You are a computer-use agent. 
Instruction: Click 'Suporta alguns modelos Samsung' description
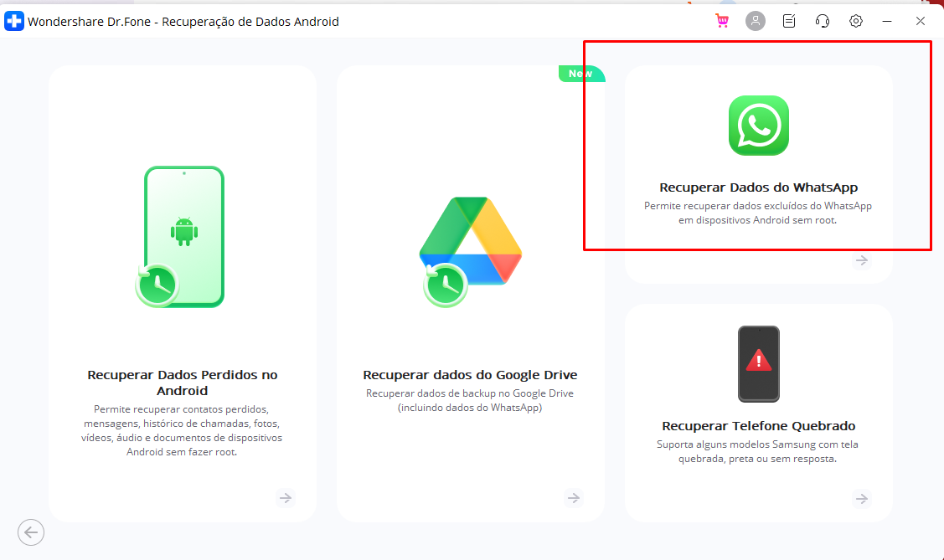pyautogui.click(x=757, y=452)
